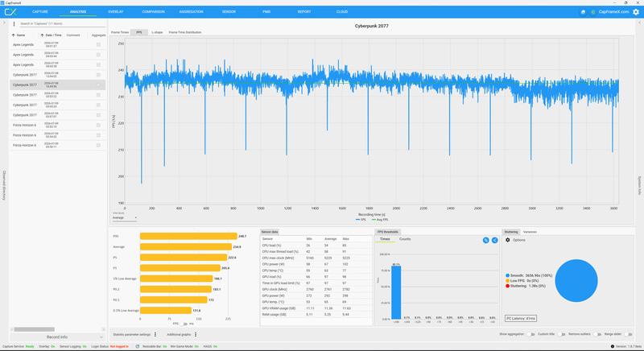
Task: Toggle the Show aggregation switch
Action: 530,334
